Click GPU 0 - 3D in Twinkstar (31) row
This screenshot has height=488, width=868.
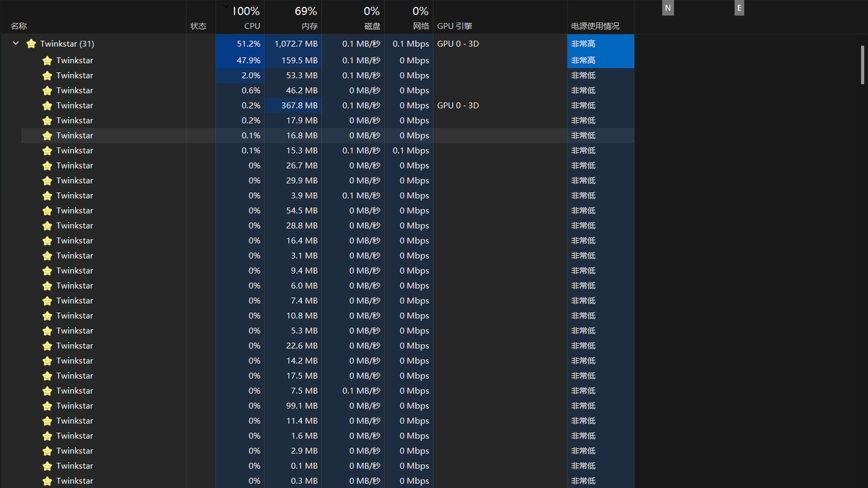click(x=458, y=43)
